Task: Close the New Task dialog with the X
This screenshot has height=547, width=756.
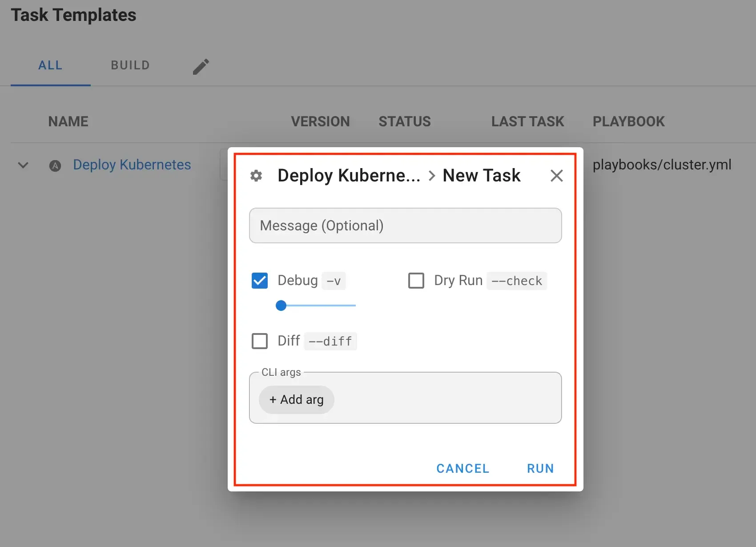Action: [x=556, y=175]
